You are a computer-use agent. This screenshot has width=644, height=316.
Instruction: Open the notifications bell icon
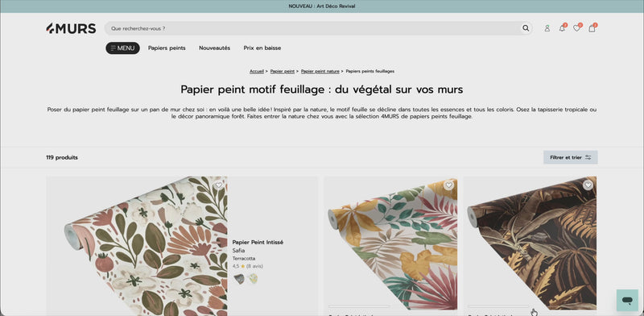tap(562, 28)
